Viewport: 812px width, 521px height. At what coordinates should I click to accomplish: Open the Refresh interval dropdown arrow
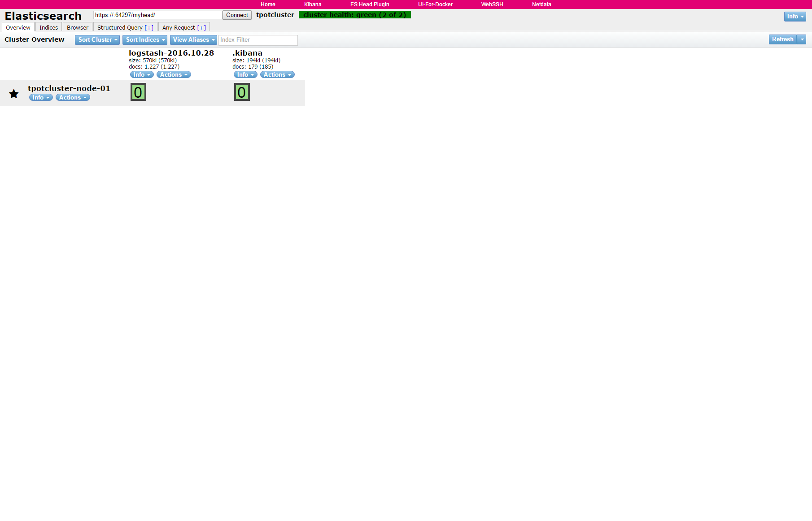[802, 39]
